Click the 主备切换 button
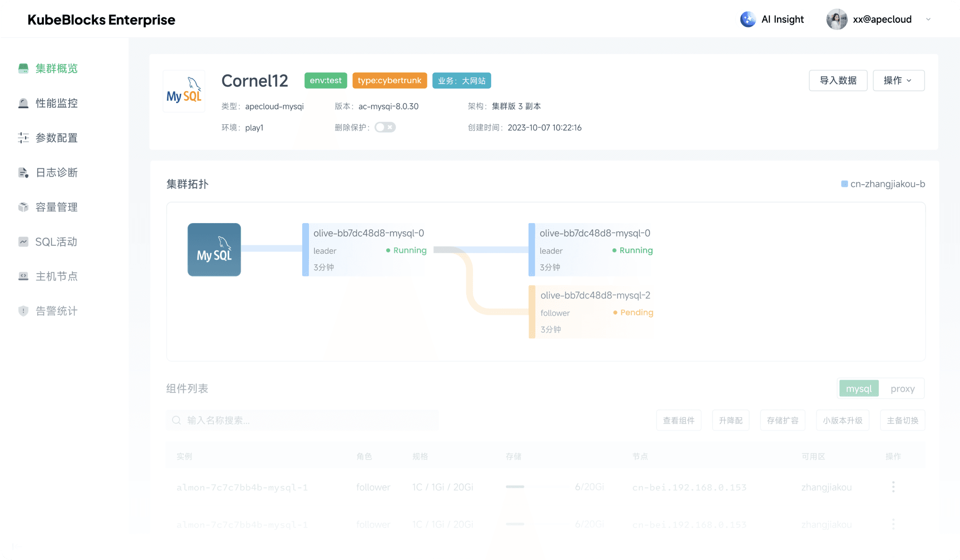Image resolution: width=960 pixels, height=560 pixels. coord(902,420)
